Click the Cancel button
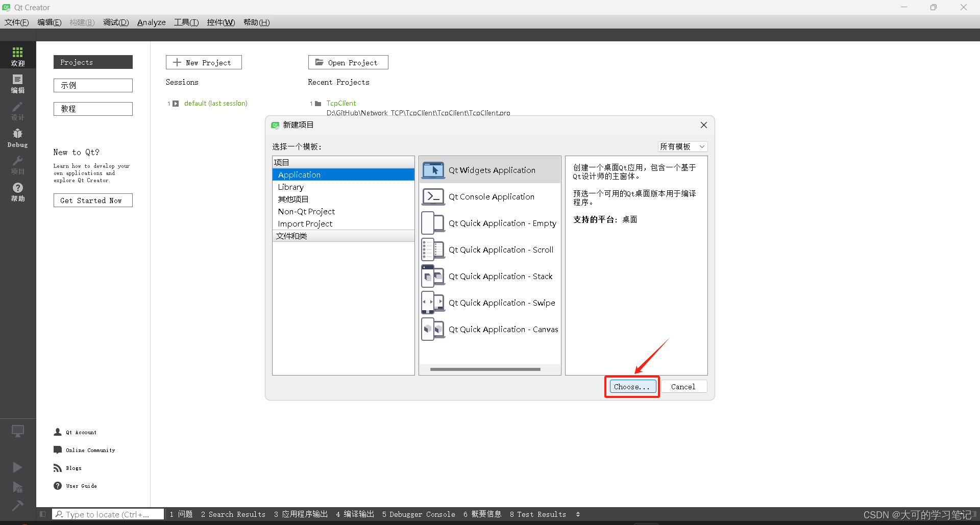The width and height of the screenshot is (980, 525). [683, 387]
